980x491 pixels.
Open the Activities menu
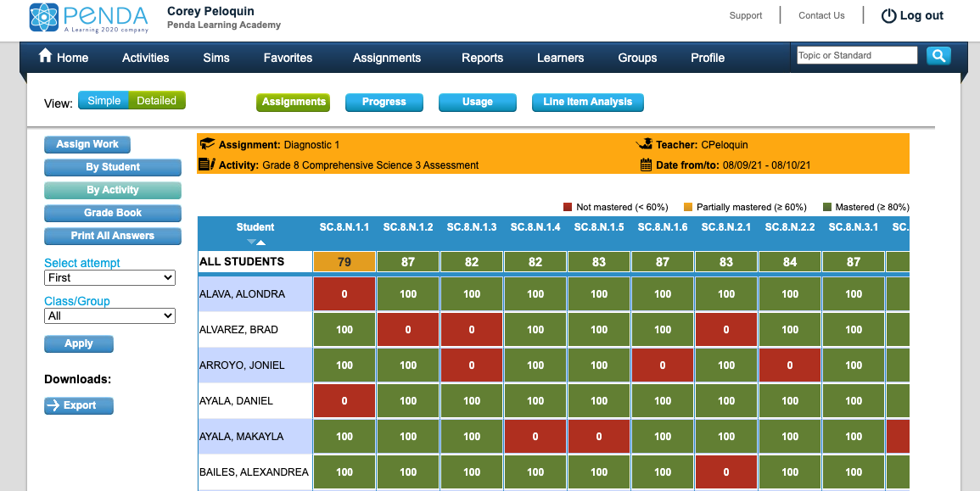(146, 58)
